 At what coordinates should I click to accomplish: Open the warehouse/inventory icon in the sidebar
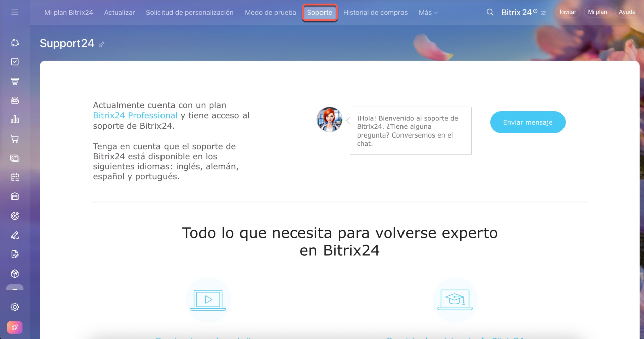15,196
